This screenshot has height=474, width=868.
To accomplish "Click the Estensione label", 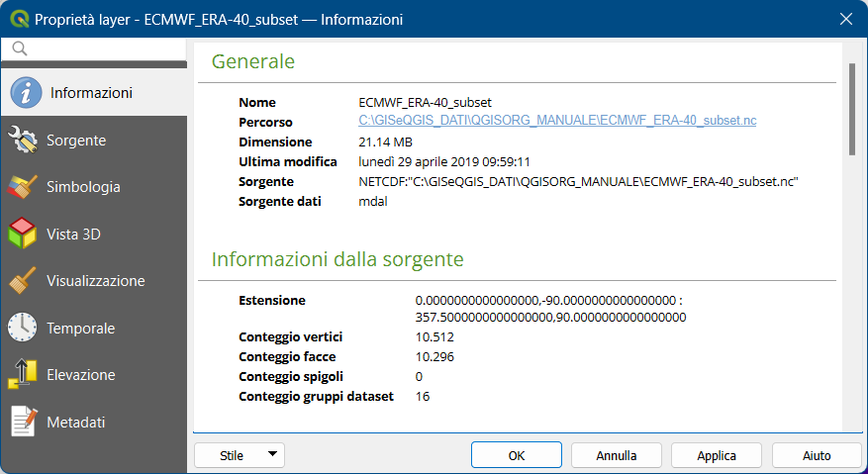I will pyautogui.click(x=272, y=300).
